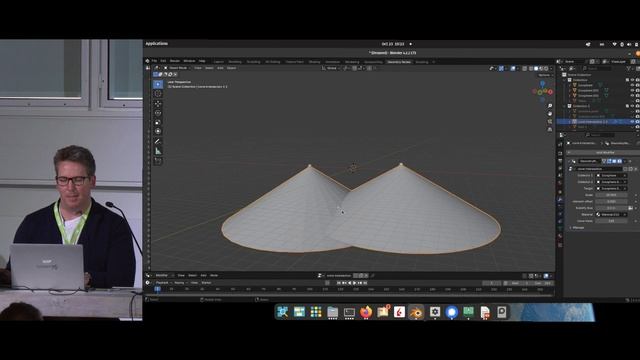Image resolution: width=640 pixels, height=360 pixels.
Task: Click the viewport zoom magnifier gizmo
Action: point(550,106)
